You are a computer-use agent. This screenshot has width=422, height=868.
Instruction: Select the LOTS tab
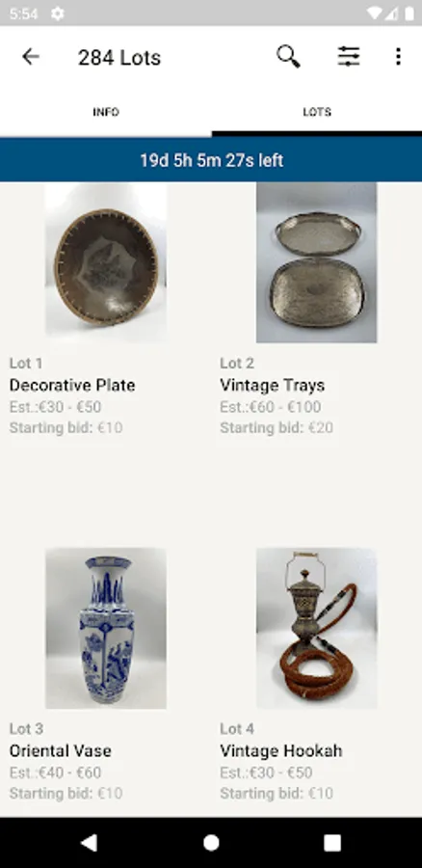click(x=317, y=112)
